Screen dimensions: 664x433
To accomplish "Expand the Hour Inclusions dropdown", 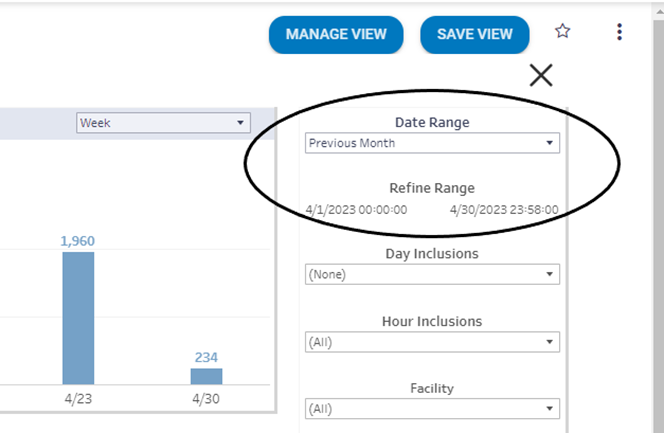I will (x=431, y=342).
